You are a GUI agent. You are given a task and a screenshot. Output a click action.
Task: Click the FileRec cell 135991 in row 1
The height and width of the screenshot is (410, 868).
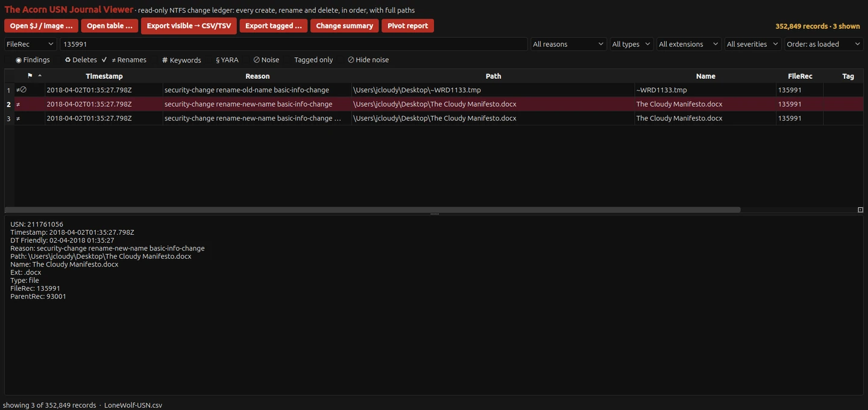pos(800,90)
